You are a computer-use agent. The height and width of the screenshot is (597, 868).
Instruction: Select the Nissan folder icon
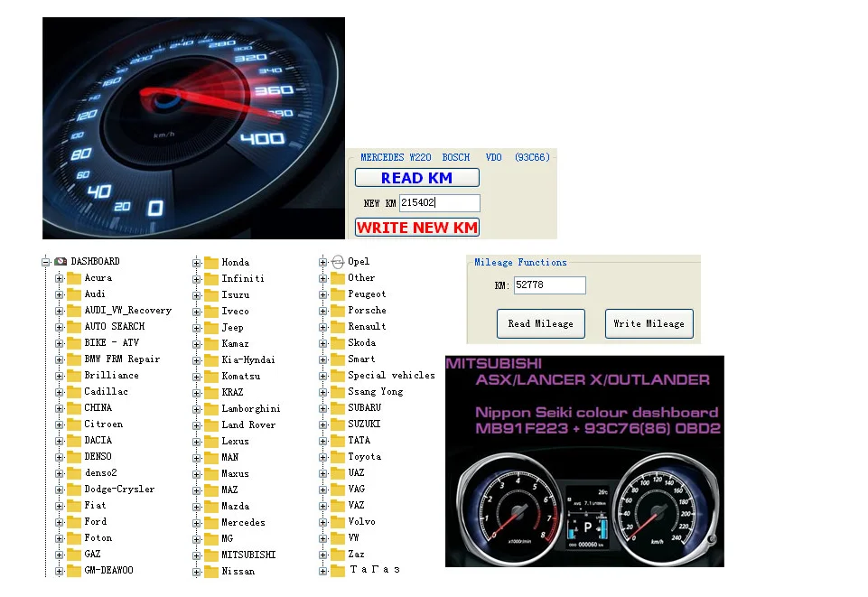click(x=211, y=572)
